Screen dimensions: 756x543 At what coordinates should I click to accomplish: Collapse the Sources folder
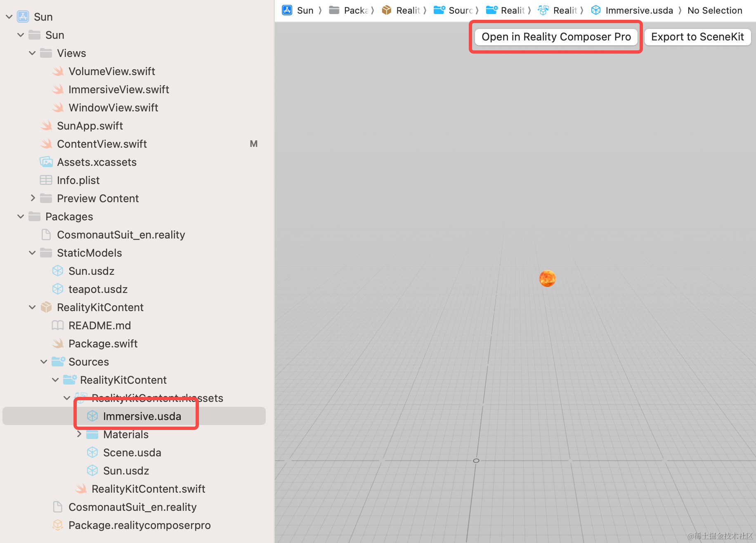pos(44,362)
